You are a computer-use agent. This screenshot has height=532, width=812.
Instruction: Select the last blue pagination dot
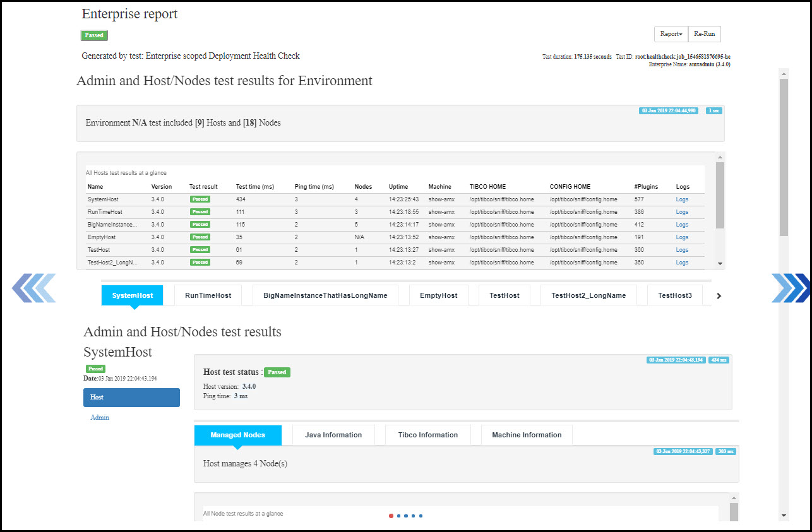click(421, 516)
